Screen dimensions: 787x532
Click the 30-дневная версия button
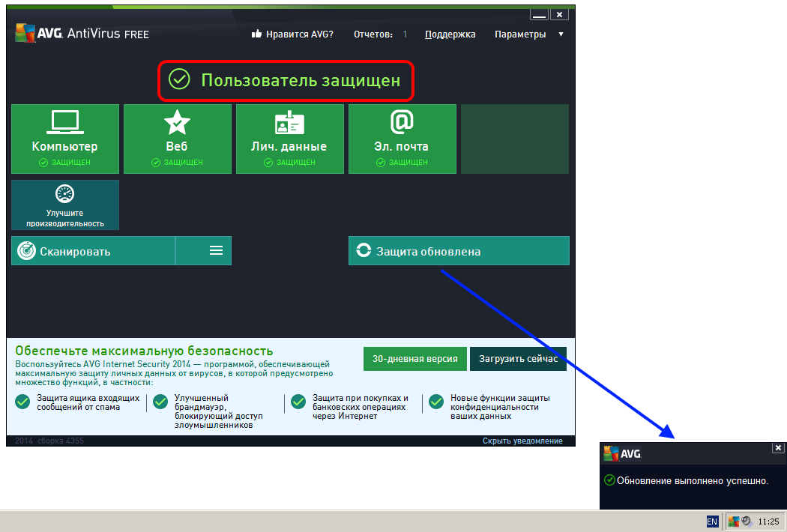(x=415, y=359)
